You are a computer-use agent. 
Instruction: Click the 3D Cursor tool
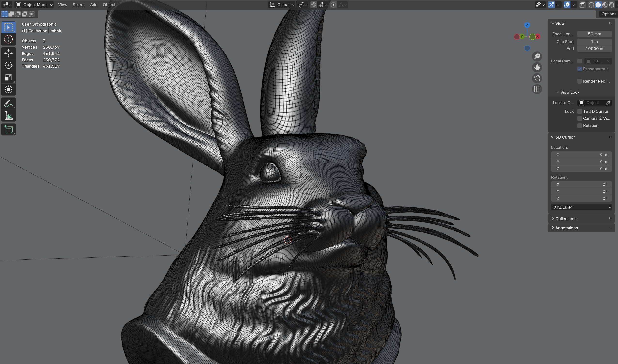8,39
